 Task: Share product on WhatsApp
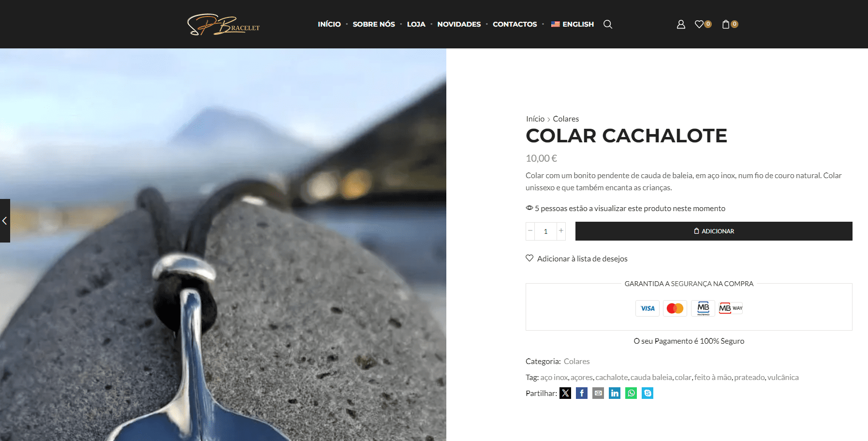point(631,393)
